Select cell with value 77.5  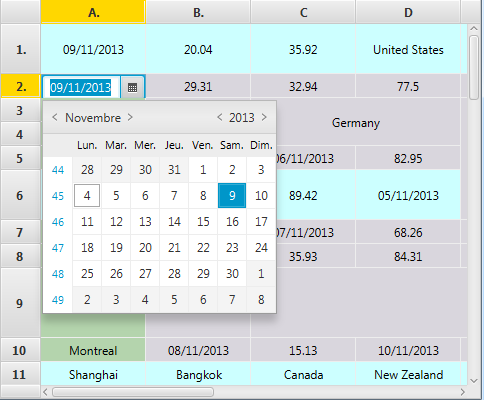(408, 87)
